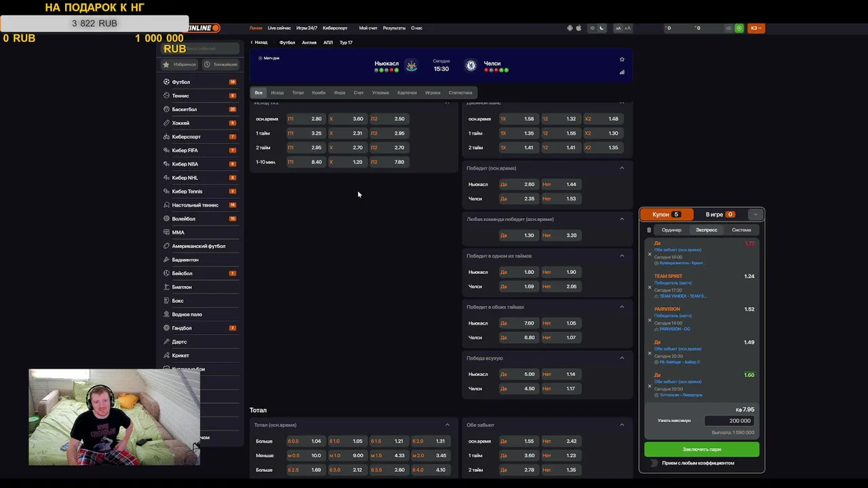The width and height of the screenshot is (868, 488).
Task: Collapse Победит в обоих таймах section
Action: [622, 306]
